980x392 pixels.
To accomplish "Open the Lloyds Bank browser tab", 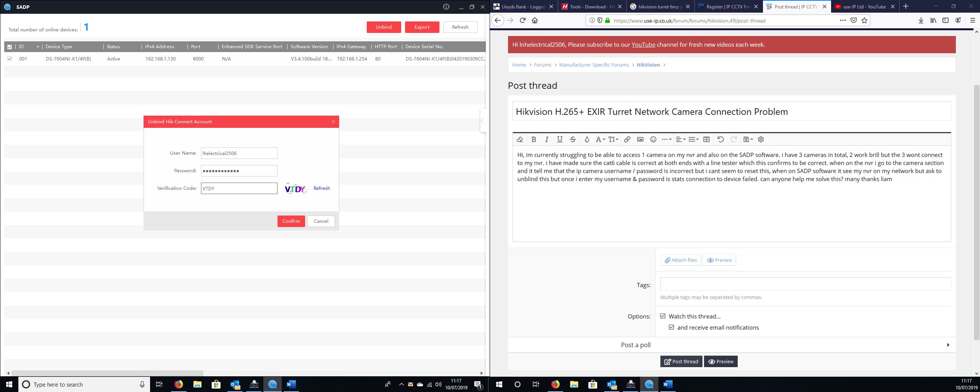I will point(523,7).
